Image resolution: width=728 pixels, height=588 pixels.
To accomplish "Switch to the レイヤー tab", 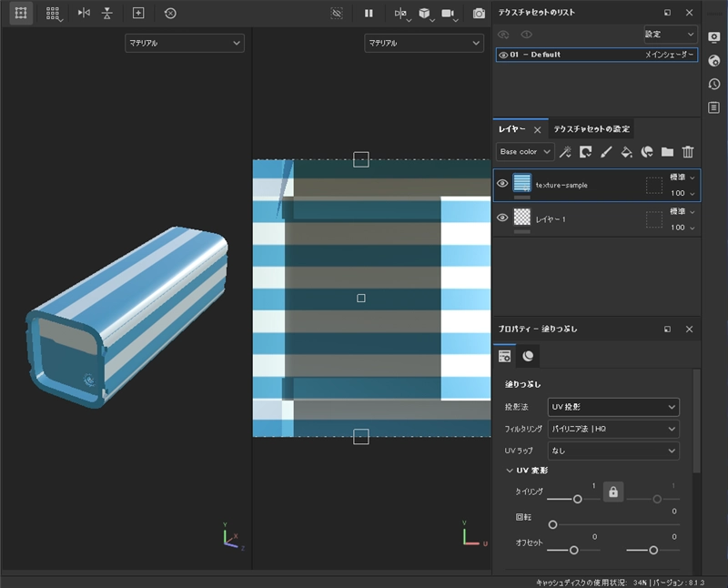I will point(512,129).
